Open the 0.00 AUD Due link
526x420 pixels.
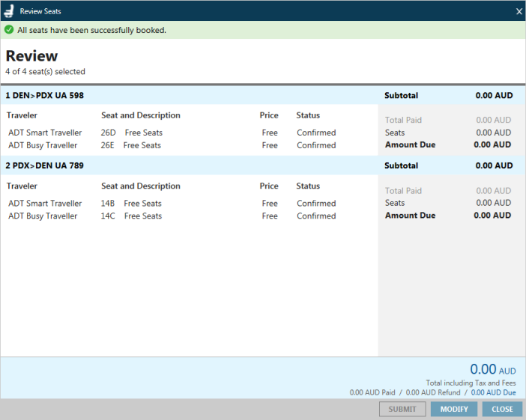[x=493, y=392]
